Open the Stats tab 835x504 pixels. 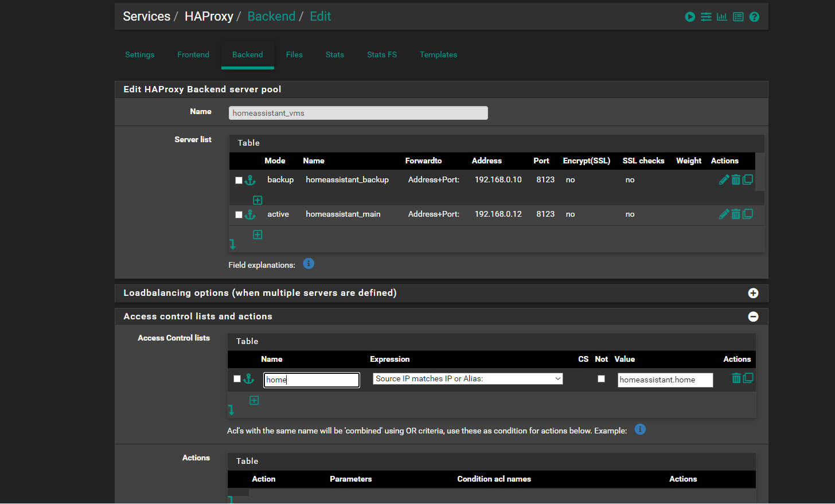335,54
